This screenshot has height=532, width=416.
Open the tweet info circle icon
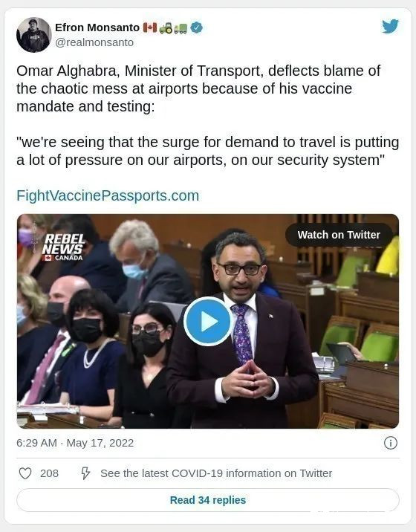click(x=391, y=443)
